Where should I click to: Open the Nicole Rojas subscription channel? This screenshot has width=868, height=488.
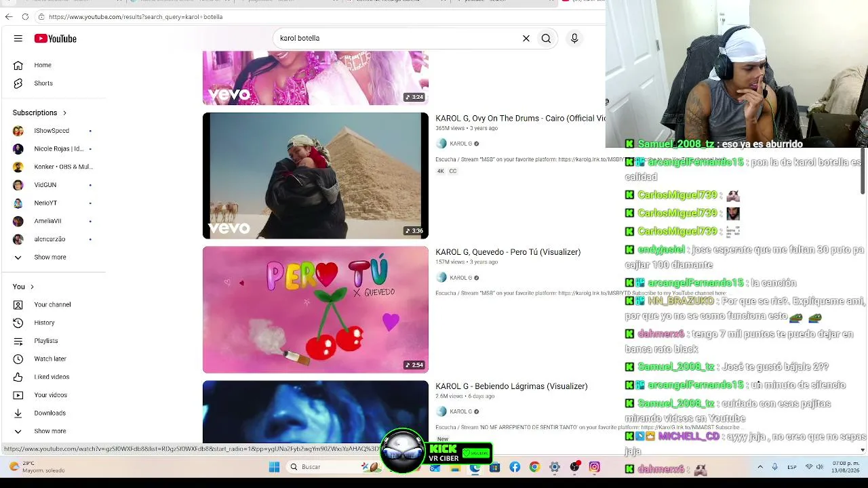53,148
